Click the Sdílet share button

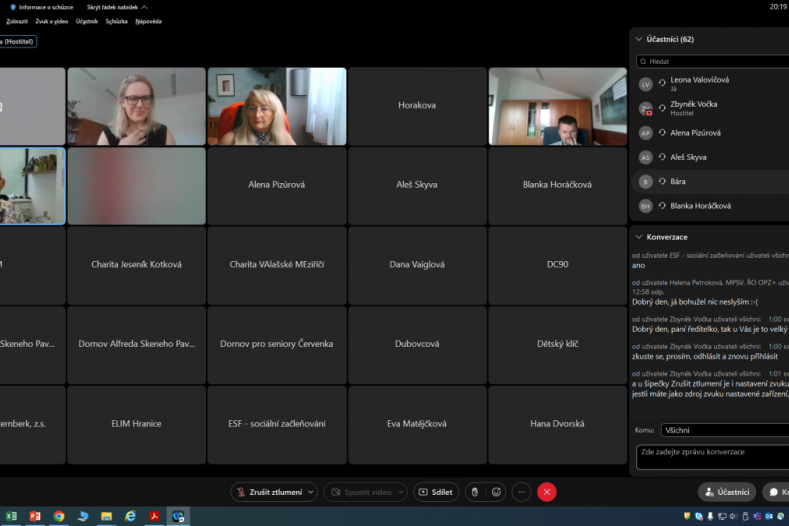pos(436,492)
